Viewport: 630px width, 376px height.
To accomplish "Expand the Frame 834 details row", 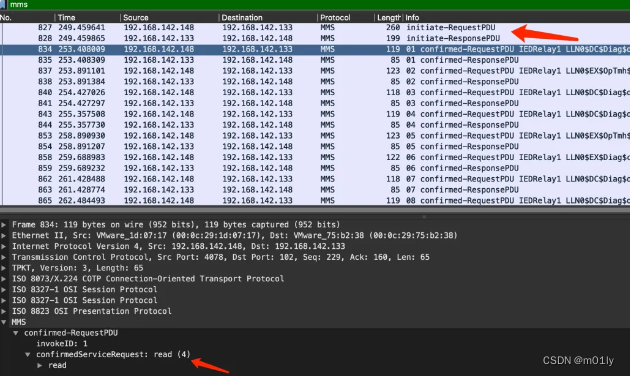I will tap(4, 225).
